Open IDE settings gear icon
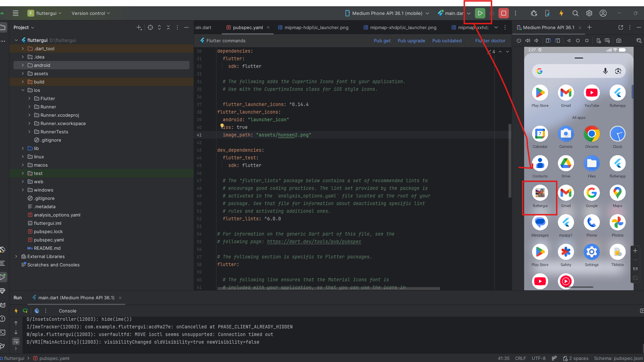Viewport: 644px width, 362px height. pyautogui.click(x=589, y=13)
